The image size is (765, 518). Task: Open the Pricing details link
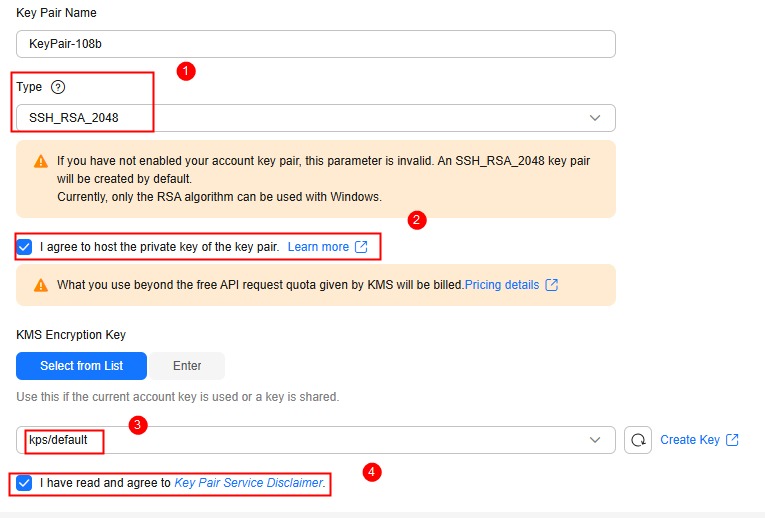pyautogui.click(x=502, y=285)
